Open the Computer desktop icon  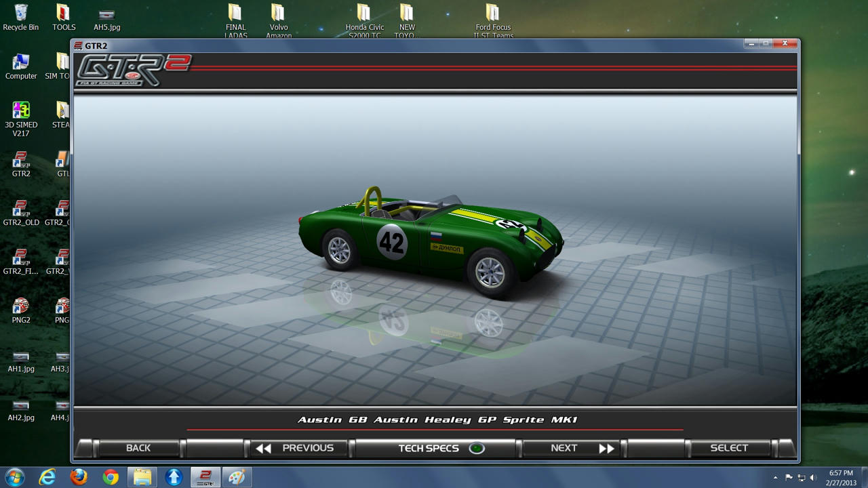click(x=20, y=66)
